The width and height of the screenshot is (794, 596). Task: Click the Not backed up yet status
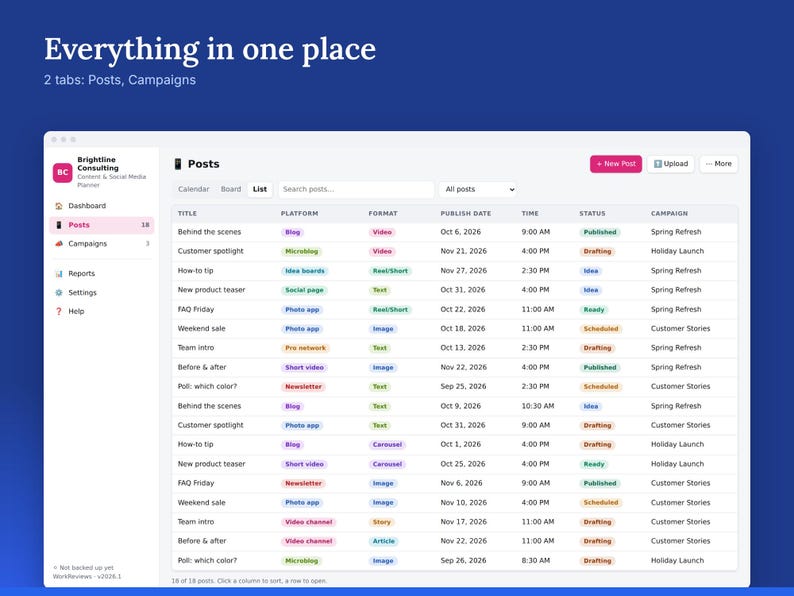click(84, 568)
